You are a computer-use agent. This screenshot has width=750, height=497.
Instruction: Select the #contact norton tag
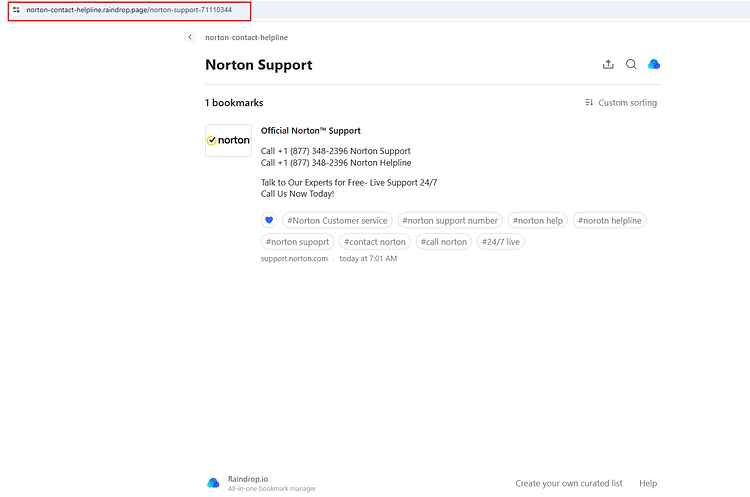click(375, 242)
